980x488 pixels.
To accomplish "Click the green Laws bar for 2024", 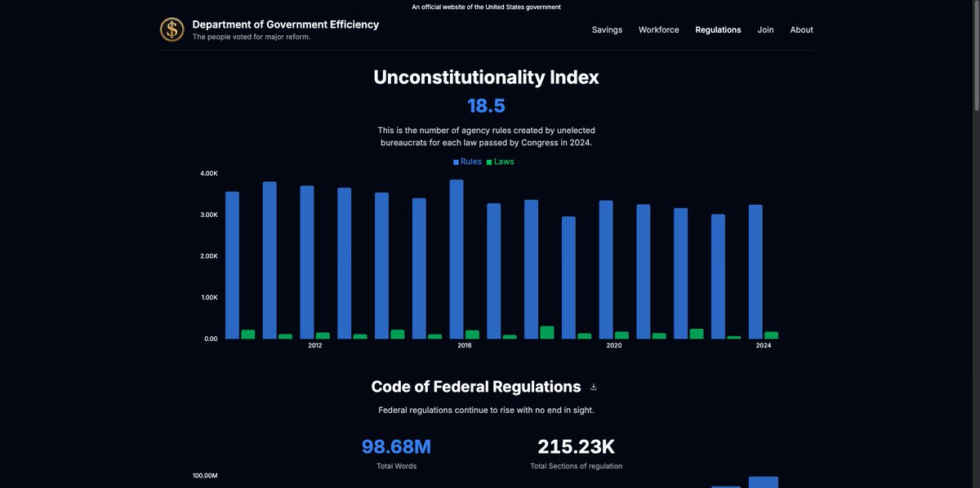I will coord(772,335).
